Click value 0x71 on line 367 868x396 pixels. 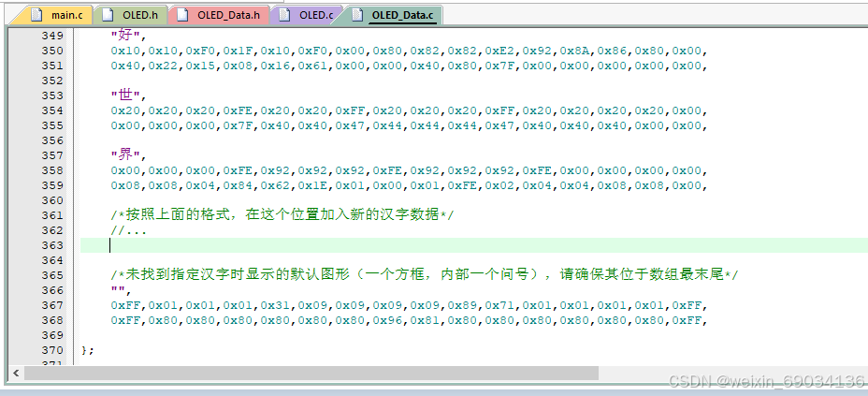[x=500, y=305]
